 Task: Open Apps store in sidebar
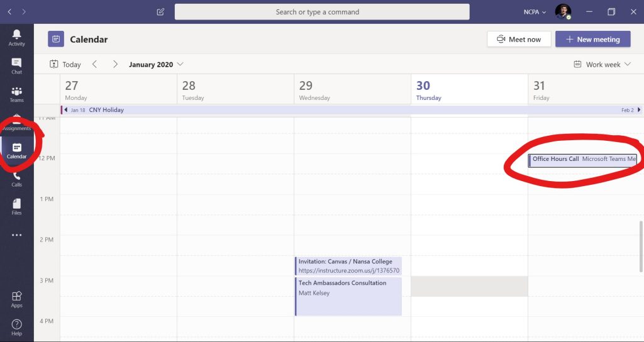point(17,299)
